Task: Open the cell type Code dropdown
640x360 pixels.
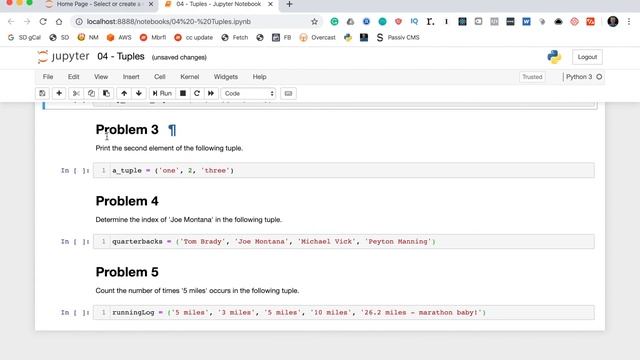Action: pos(249,93)
